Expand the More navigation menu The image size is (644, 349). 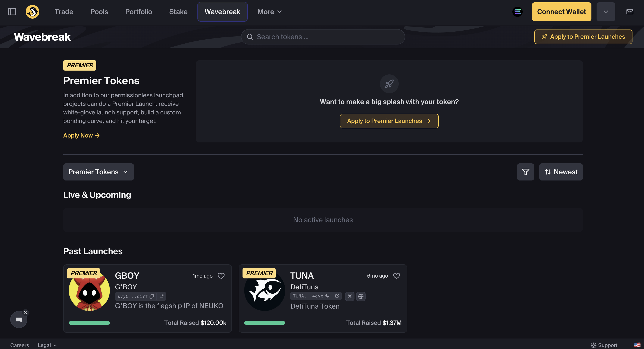point(269,12)
